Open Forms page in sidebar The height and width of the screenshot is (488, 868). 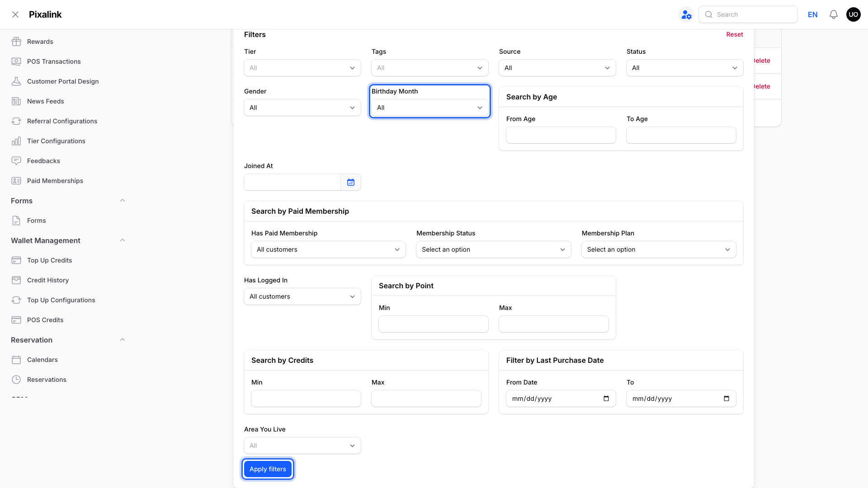point(36,221)
